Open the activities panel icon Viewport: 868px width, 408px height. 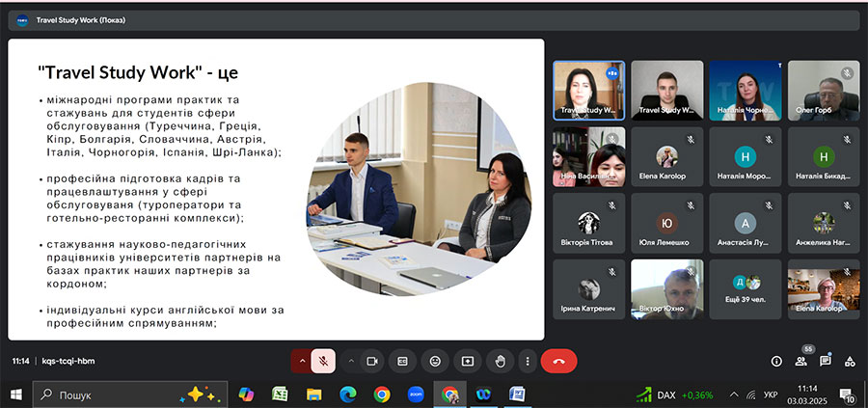[x=850, y=361]
